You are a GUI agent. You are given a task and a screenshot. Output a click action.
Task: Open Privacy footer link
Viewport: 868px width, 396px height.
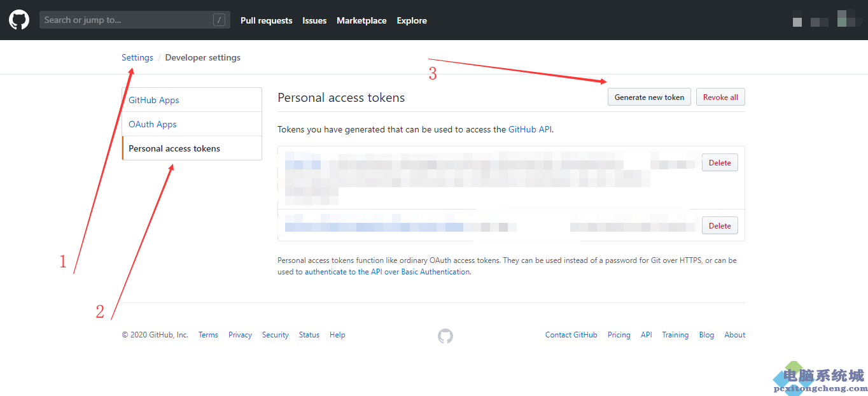(240, 335)
